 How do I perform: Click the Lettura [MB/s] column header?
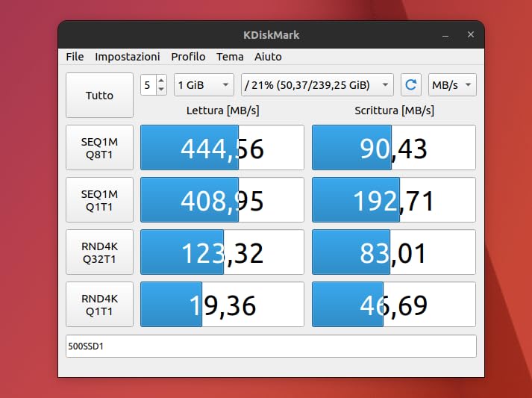(222, 111)
